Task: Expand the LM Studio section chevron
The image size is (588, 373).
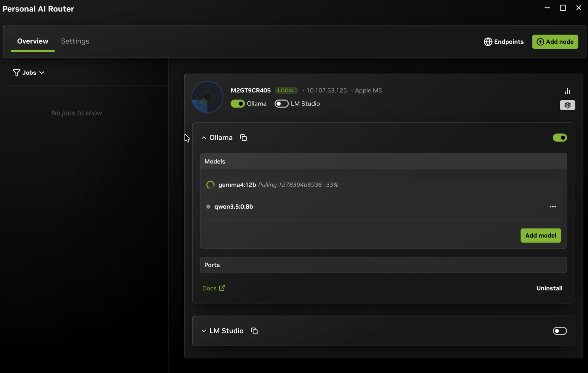Action: [204, 331]
